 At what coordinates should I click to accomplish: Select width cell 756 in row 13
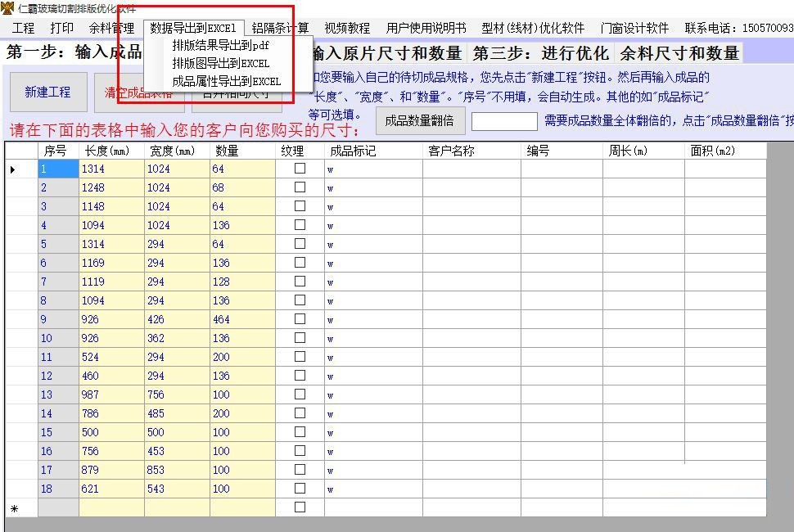[x=178, y=394]
